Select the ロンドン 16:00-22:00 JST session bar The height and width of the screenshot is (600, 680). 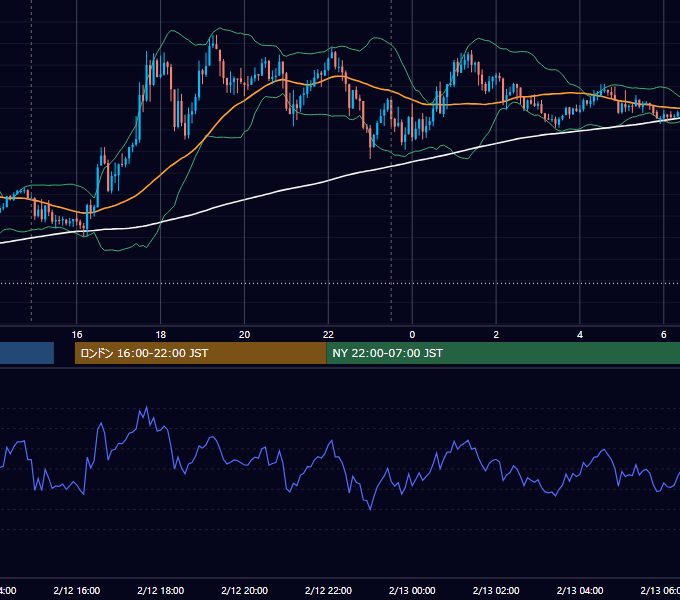coord(200,353)
